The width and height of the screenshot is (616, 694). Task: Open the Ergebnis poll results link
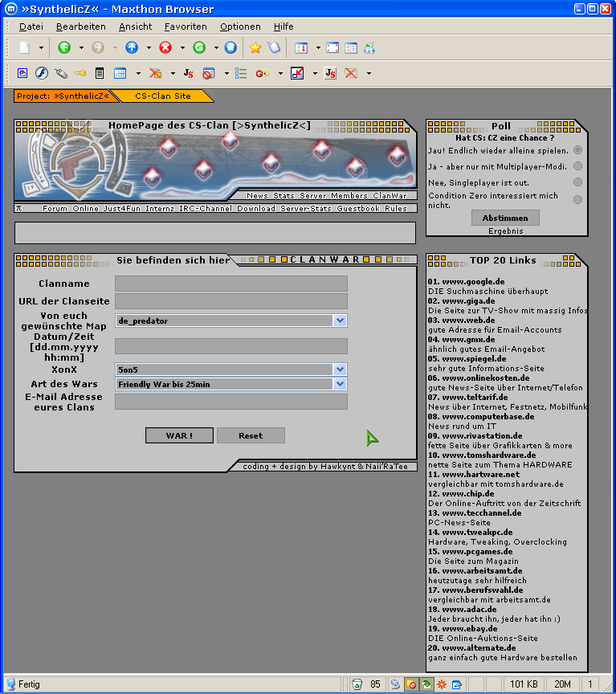point(505,231)
